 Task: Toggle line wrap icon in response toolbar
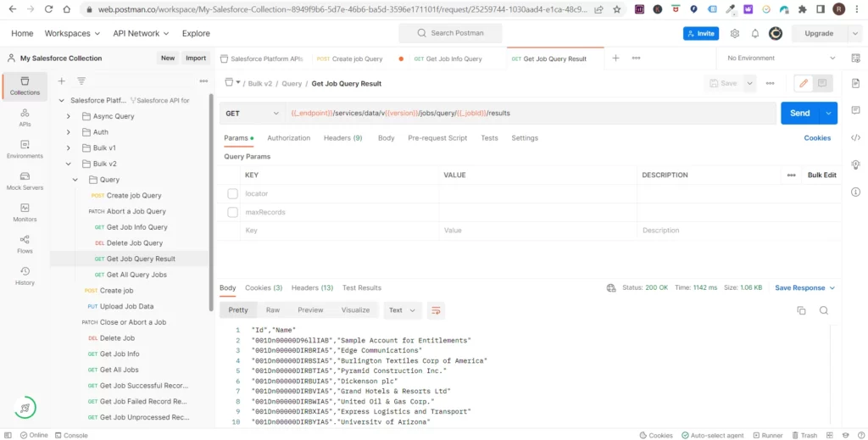pyautogui.click(x=436, y=310)
